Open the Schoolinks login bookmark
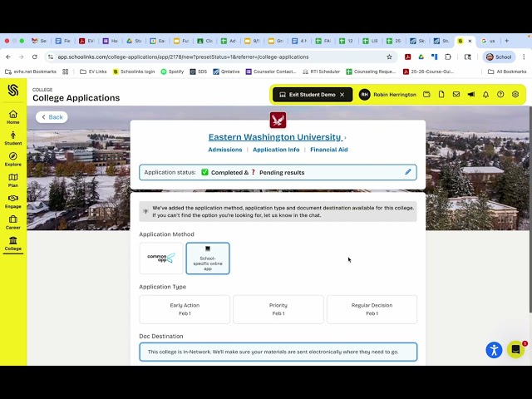532x399 pixels. pos(134,71)
